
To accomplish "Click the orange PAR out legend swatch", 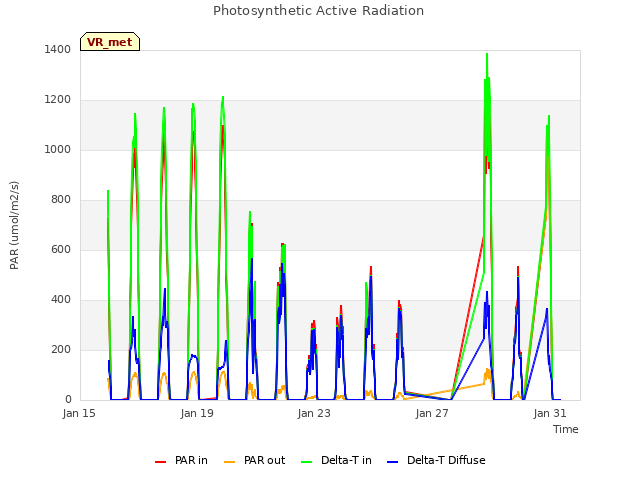I will tap(230, 462).
